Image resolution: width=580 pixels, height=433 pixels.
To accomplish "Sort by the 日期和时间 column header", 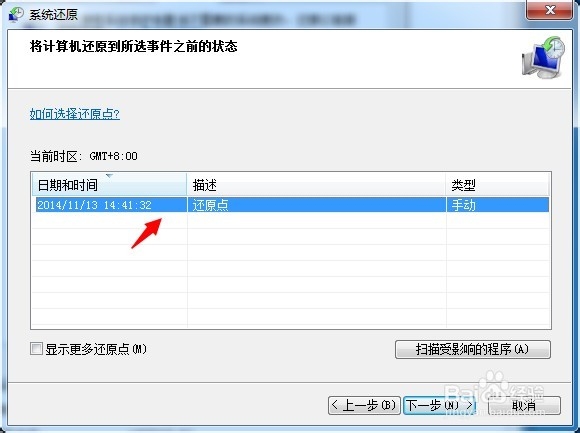I will 109,185.
